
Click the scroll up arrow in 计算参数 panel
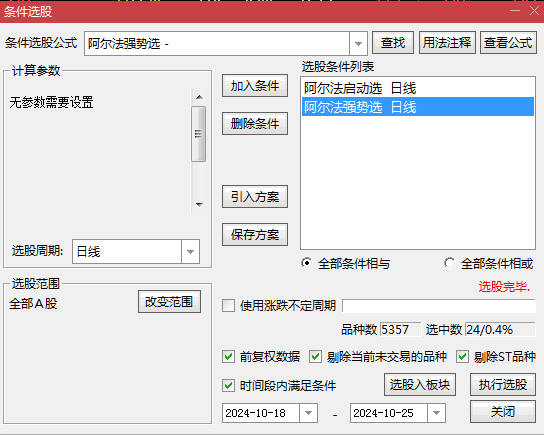199,97
